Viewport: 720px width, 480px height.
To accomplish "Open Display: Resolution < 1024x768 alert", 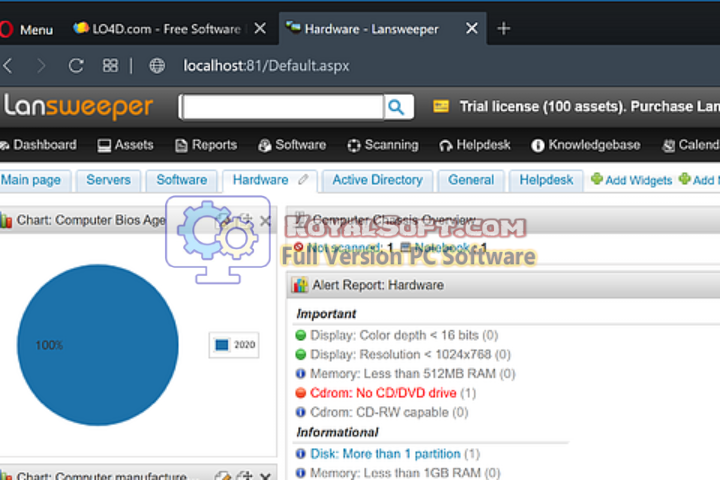I will (x=411, y=355).
